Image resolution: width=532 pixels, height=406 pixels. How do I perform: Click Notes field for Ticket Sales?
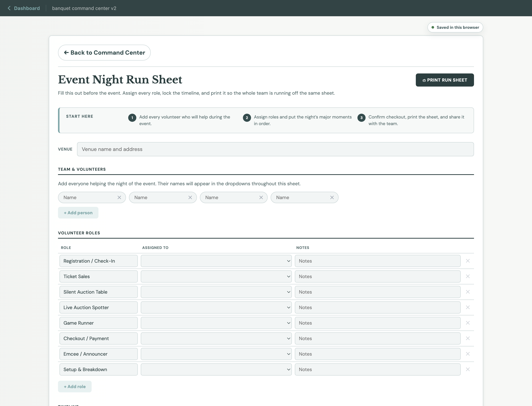pyautogui.click(x=377, y=276)
